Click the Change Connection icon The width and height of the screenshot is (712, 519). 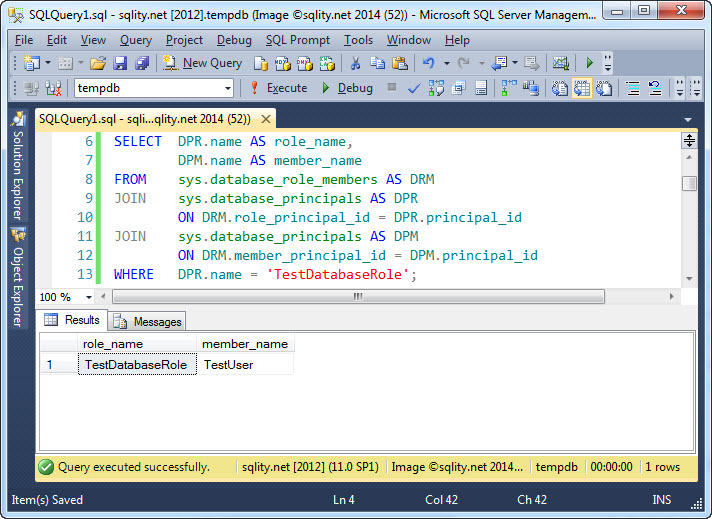coord(53,88)
